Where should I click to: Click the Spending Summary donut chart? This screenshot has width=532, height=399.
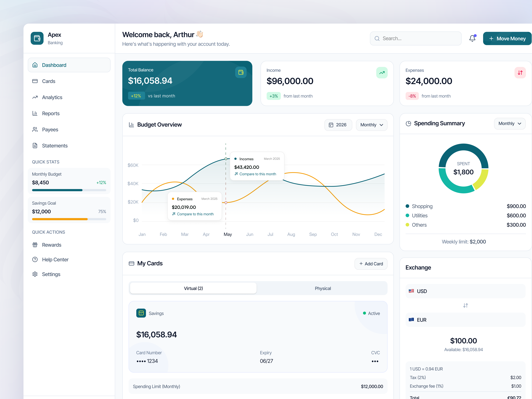pos(463,168)
